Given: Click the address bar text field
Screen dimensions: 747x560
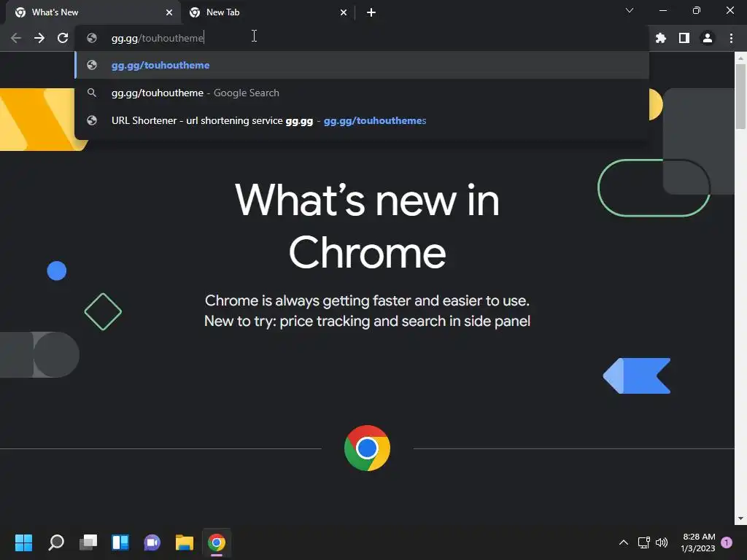Looking at the screenshot, I should click(362, 38).
